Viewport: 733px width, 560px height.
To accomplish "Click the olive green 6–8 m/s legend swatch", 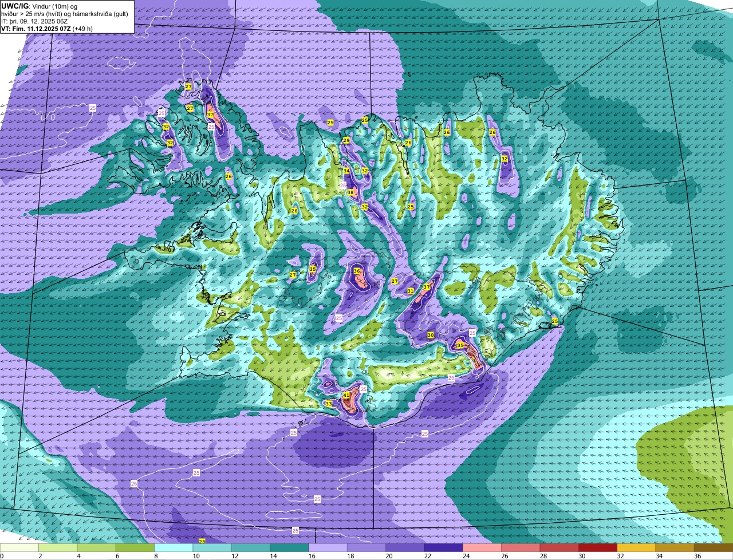I will pos(135,547).
